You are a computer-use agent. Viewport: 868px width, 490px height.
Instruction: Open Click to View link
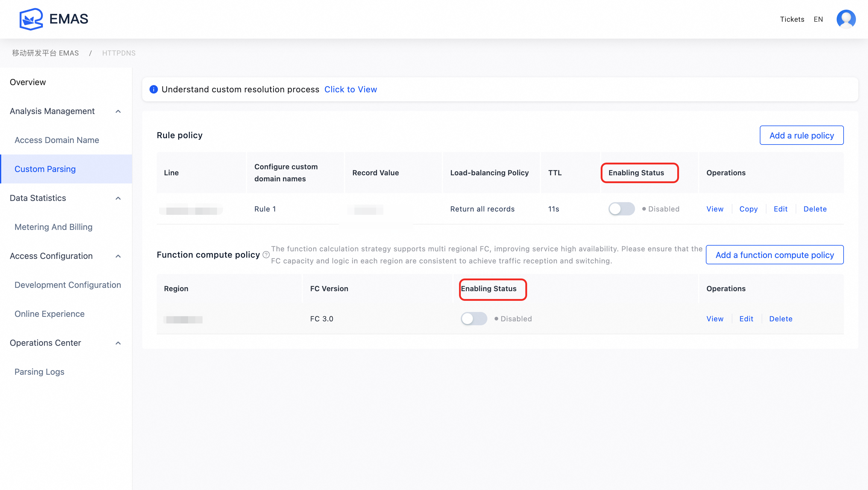(351, 89)
